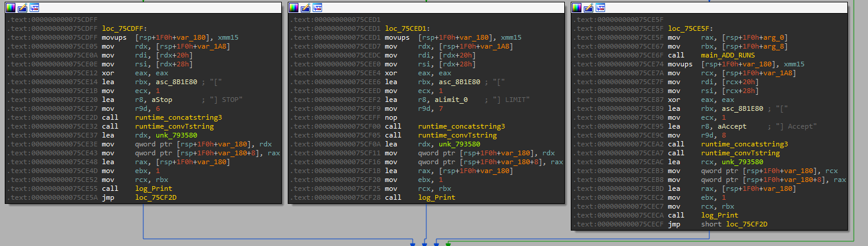Viewport: 868px width, 246px height.
Task: Click movups var_180 line in loc_75CDFF block
Action: click(170, 37)
